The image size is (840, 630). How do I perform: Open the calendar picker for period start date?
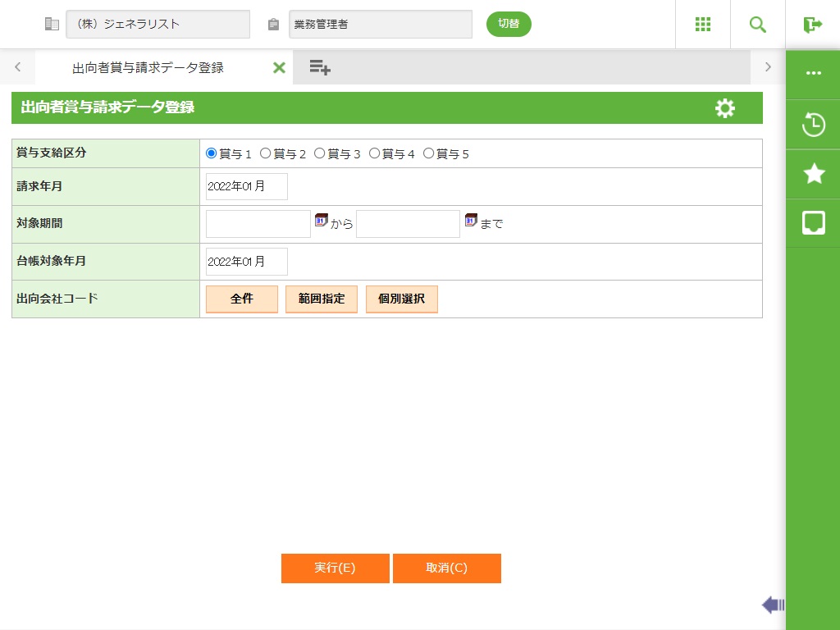click(321, 221)
